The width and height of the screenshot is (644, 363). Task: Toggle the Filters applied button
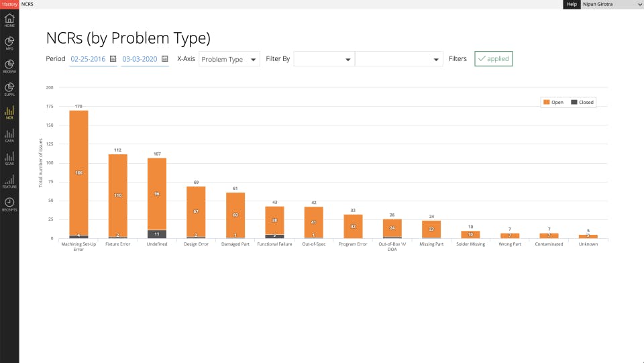493,59
